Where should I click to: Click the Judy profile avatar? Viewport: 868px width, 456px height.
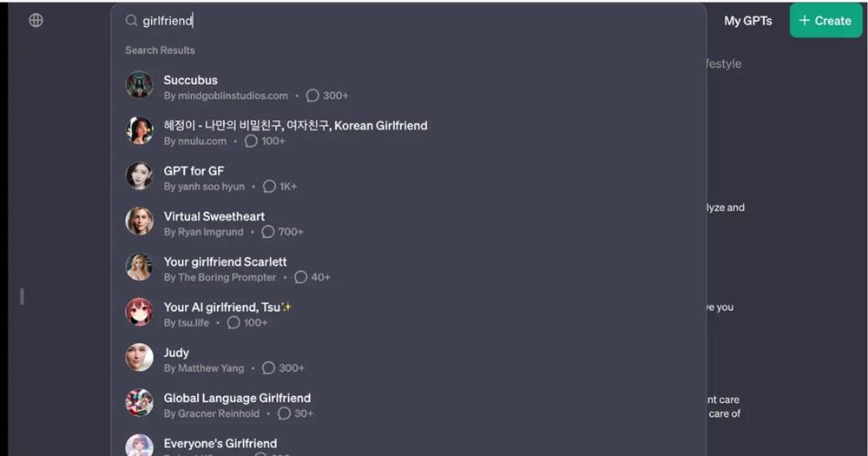coord(139,357)
